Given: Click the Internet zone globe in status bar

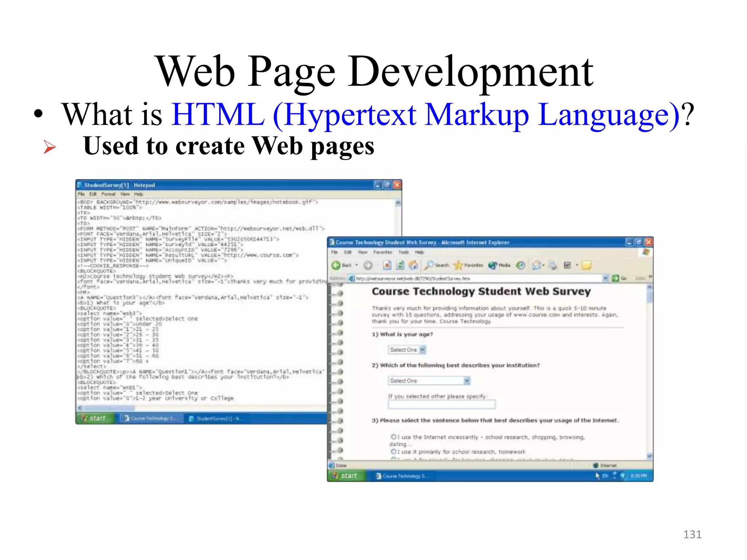Looking at the screenshot, I should coord(596,465).
